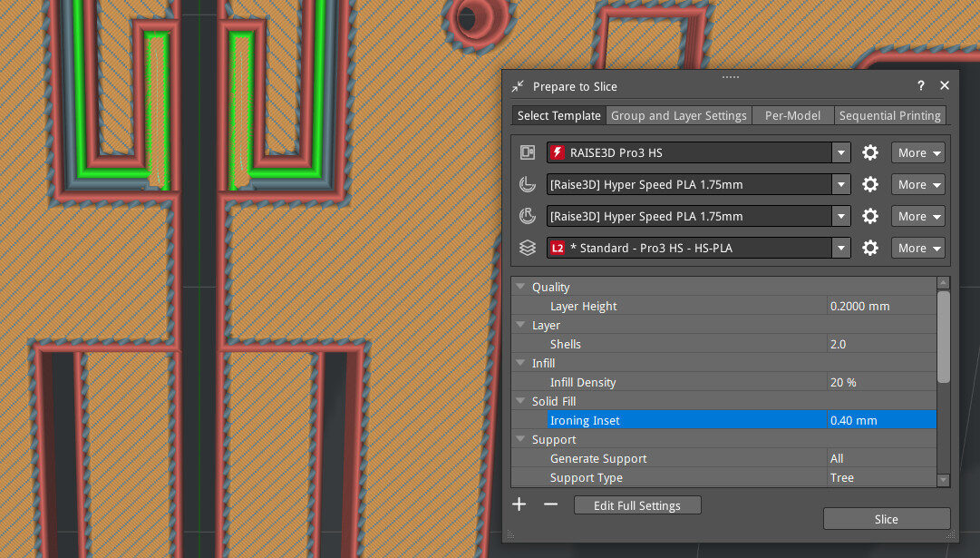This screenshot has height=558, width=980.
Task: Edit the Layer Height value 0.2000 mm
Action: [x=881, y=306]
